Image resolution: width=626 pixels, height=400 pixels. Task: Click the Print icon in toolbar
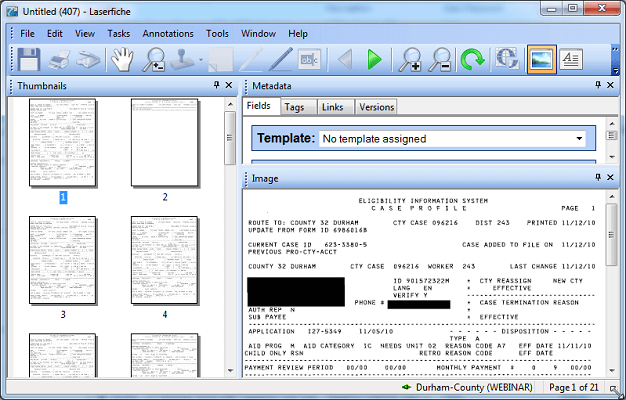click(x=59, y=60)
